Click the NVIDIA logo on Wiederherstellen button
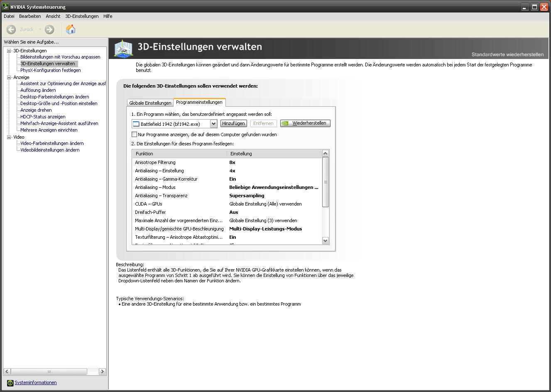Image resolution: width=551 pixels, height=392 pixels. [285, 123]
